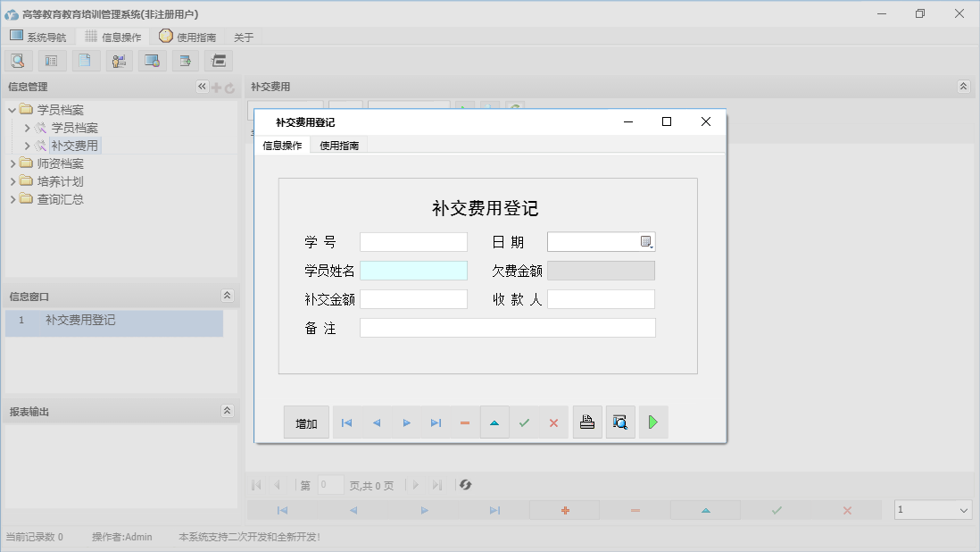
Task: Open the 系统导航 menu
Action: click(x=38, y=37)
